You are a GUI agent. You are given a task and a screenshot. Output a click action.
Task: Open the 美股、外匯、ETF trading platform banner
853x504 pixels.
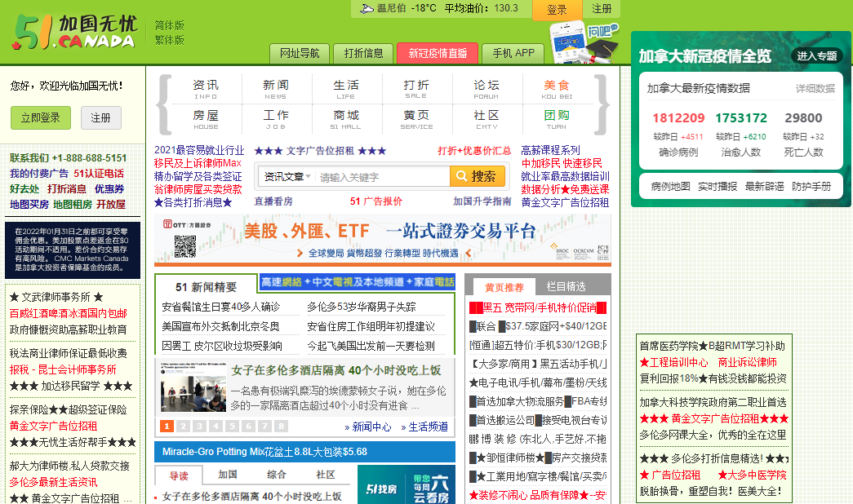coord(383,239)
